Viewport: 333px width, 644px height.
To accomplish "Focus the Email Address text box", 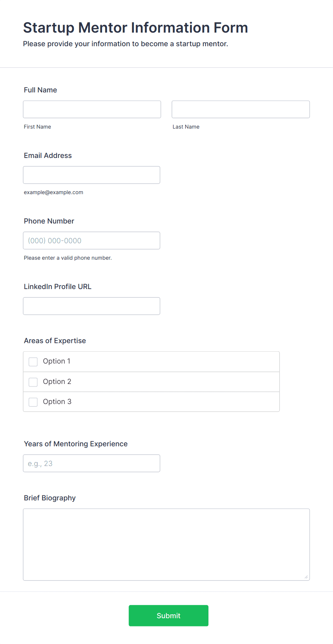I will coord(92,175).
